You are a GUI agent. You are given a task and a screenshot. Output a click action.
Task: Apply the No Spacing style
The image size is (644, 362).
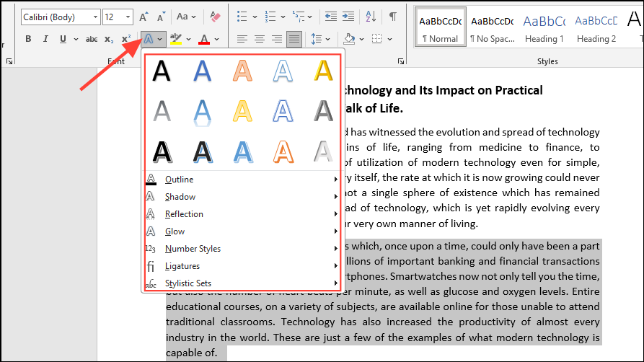493,27
